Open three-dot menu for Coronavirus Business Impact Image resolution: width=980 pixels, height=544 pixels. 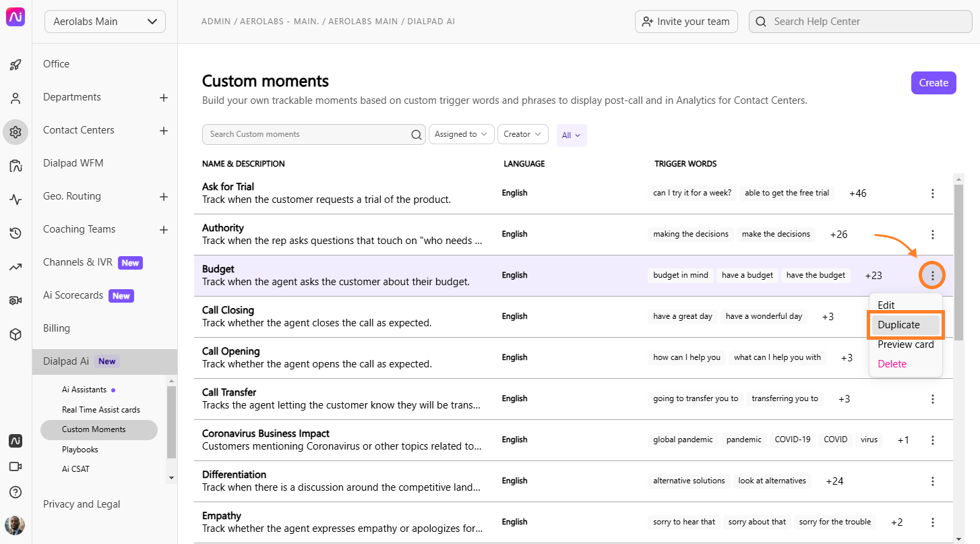(933, 440)
